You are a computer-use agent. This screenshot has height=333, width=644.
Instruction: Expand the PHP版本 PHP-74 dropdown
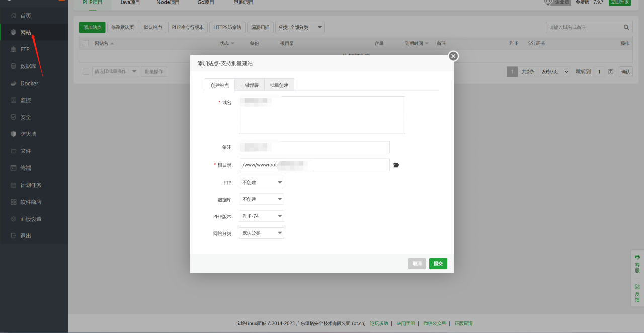tap(262, 216)
